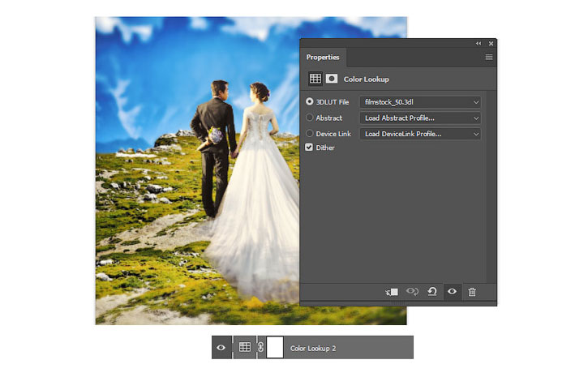The width and height of the screenshot is (588, 377).
Task: Clip adjustment to layer below
Action: (392, 292)
